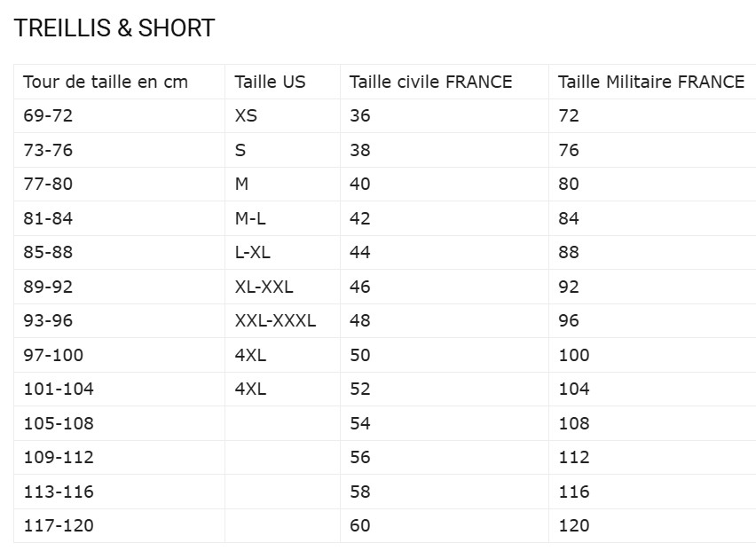This screenshot has height=559, width=756.
Task: Click the 4XL cell in the 97-100 row
Action: pyautogui.click(x=250, y=355)
